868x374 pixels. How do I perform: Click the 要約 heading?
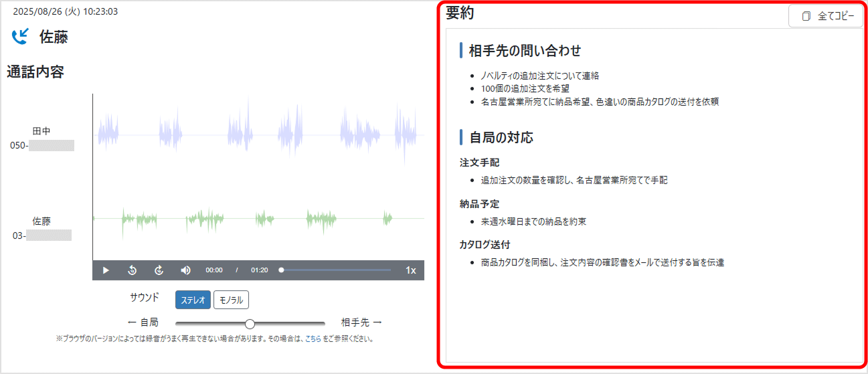[x=460, y=13]
